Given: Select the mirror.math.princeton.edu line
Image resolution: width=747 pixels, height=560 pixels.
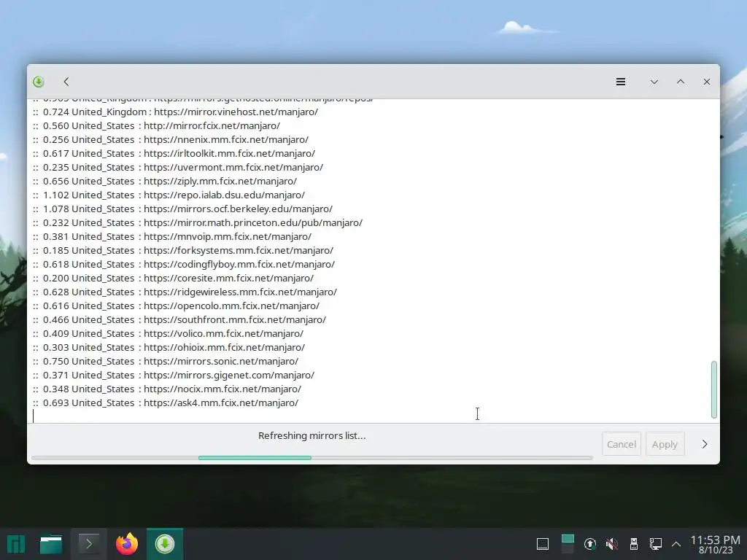Looking at the screenshot, I should (198, 222).
